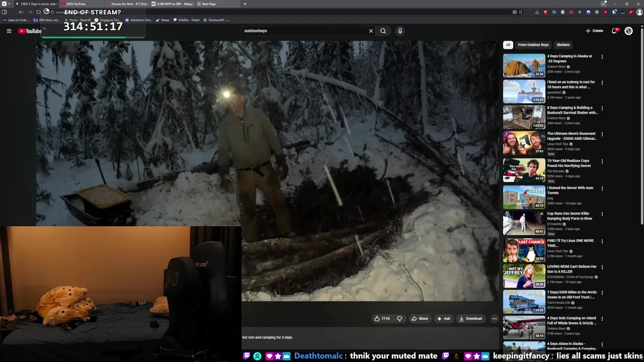This screenshot has height=362, width=644.
Task: Open thumbnail for LOVING MOM Can't Believe video
Action: 524,276
